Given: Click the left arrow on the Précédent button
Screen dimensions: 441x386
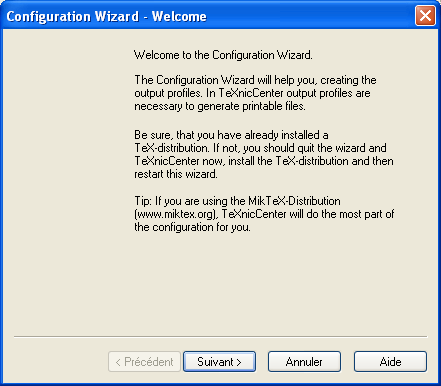Looking at the screenshot, I should 118,362.
